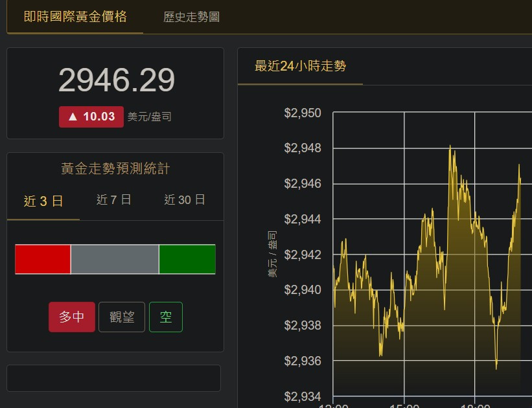Click the green bearish bar segment
Screen dimensions: 532x408
pyautogui.click(x=187, y=259)
